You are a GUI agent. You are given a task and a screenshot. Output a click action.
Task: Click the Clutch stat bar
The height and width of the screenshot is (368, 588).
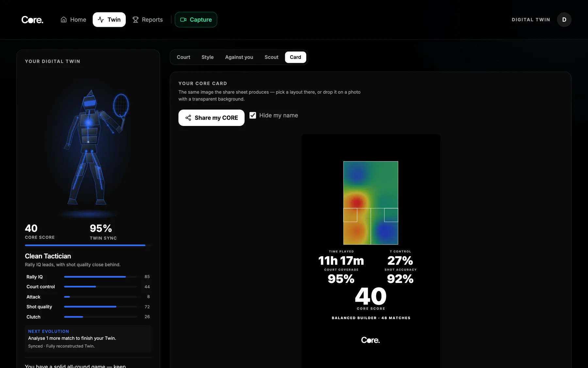100,317
